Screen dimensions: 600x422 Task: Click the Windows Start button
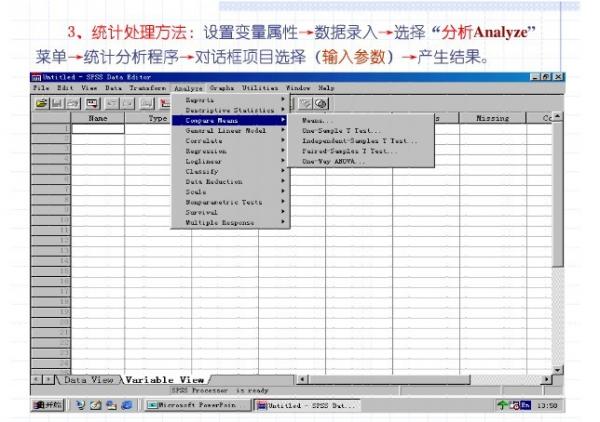click(x=47, y=405)
